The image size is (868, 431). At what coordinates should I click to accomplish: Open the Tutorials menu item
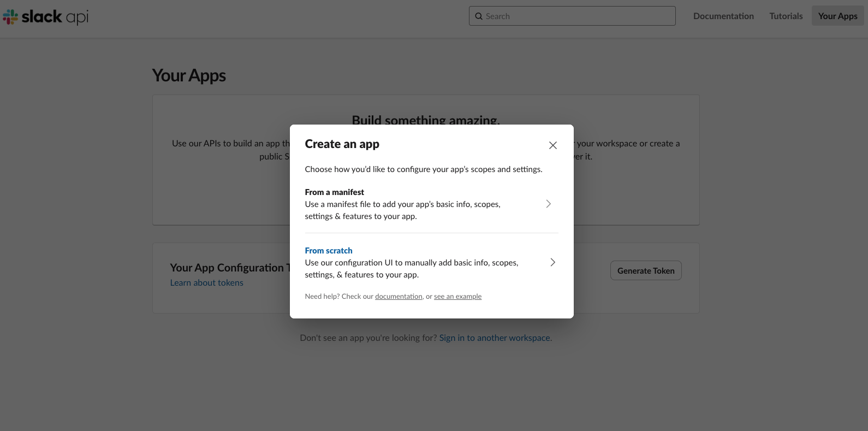click(x=786, y=16)
